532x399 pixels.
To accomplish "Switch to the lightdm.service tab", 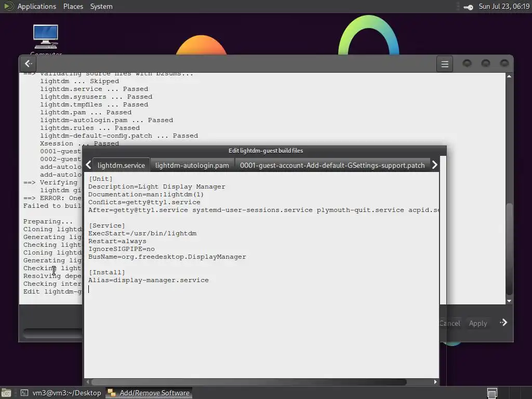I will pos(121,165).
